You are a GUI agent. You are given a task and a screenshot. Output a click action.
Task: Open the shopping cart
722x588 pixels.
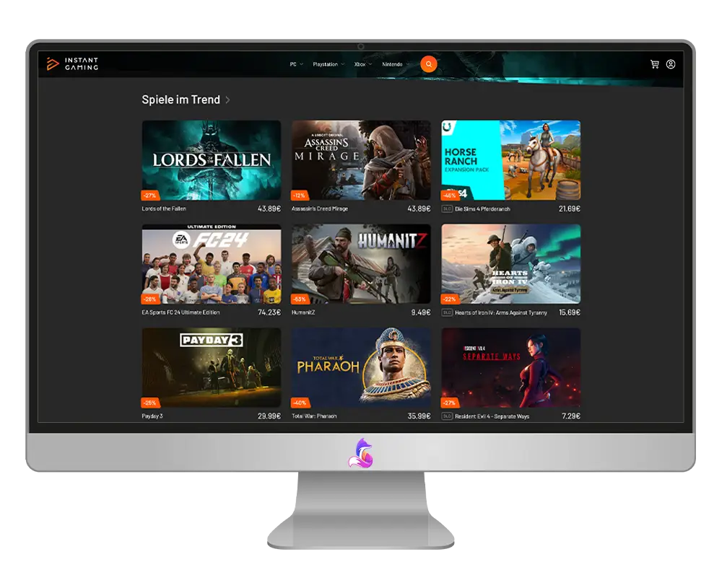point(654,64)
